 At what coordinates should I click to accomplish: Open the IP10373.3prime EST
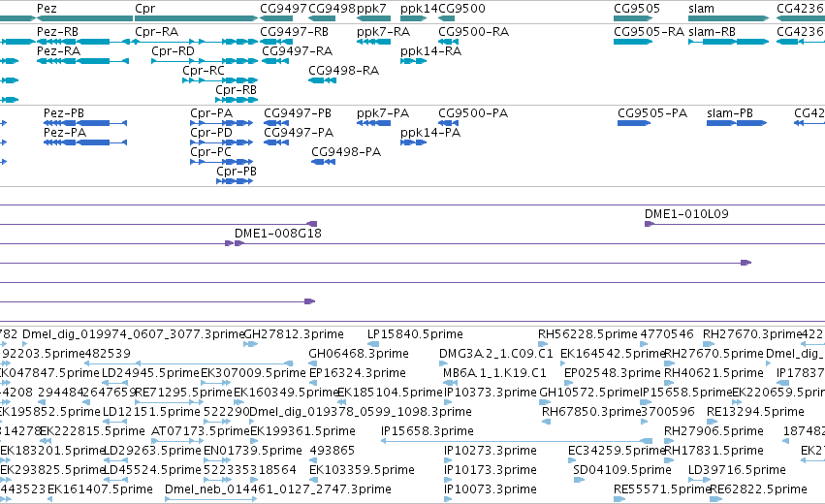448,402
